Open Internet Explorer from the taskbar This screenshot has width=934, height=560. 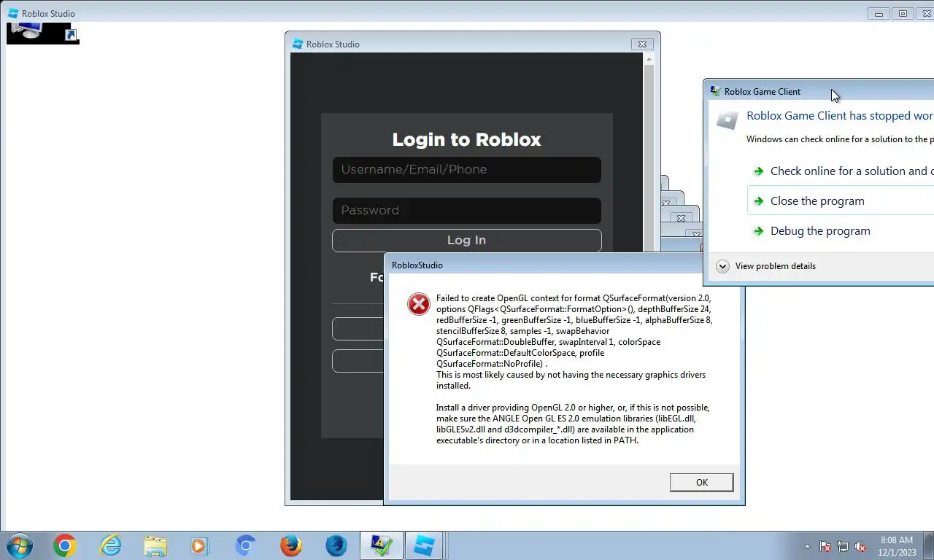click(110, 545)
